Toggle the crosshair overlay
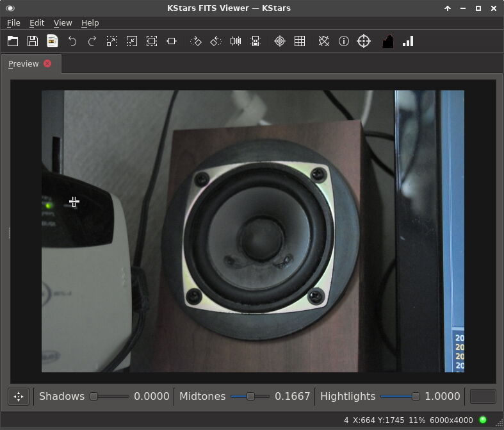This screenshot has width=504, height=430. pyautogui.click(x=280, y=41)
